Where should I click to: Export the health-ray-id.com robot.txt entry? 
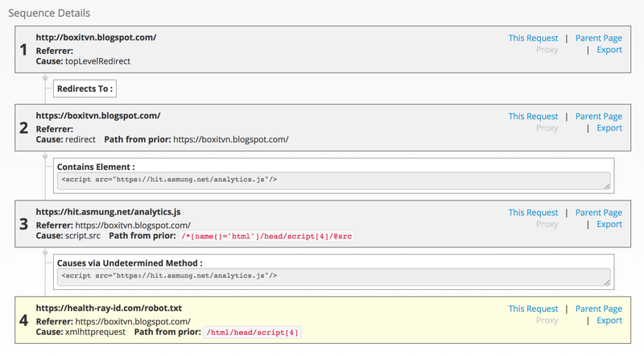coord(609,321)
